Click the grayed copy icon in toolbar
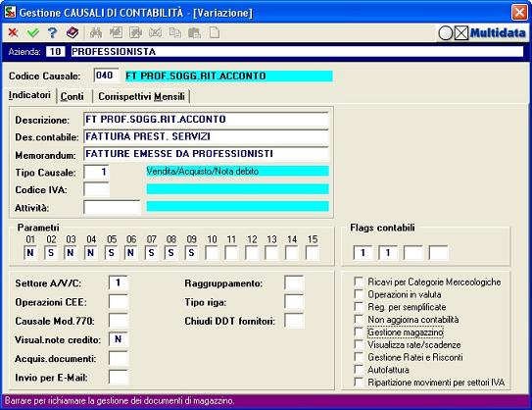 175,32
